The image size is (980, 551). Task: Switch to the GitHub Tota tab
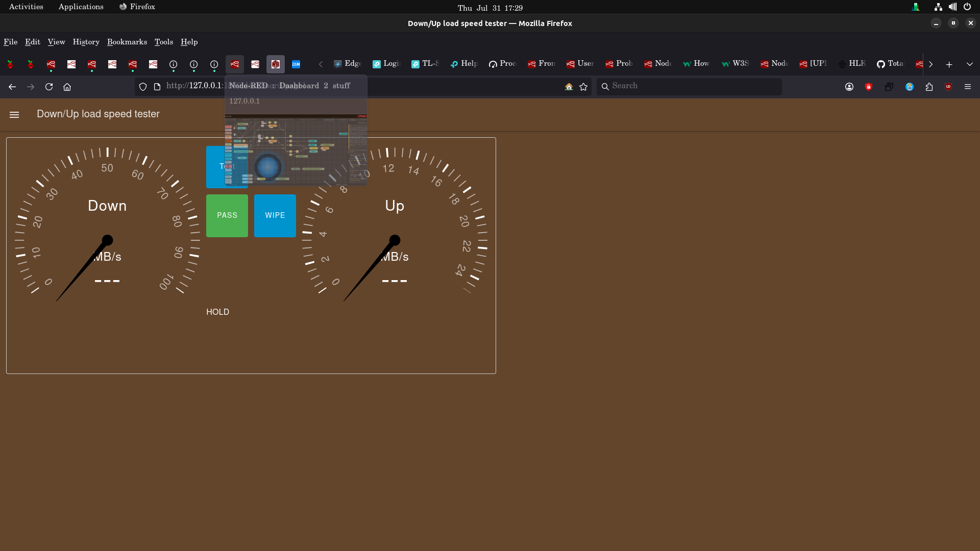coord(891,64)
